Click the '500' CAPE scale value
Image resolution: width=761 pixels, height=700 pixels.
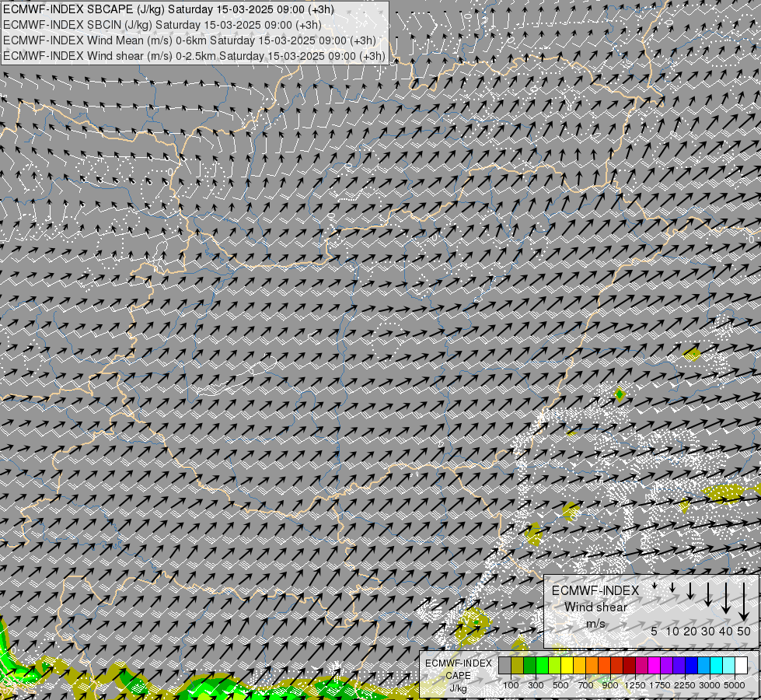pos(560,685)
